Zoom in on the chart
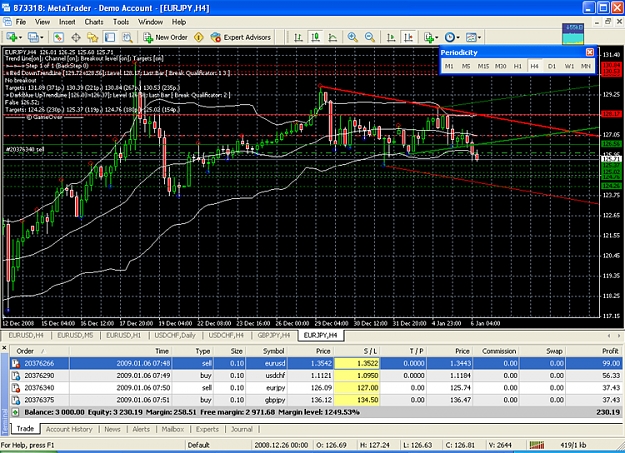Image resolution: width=625 pixels, height=453 pixels. click(x=352, y=37)
